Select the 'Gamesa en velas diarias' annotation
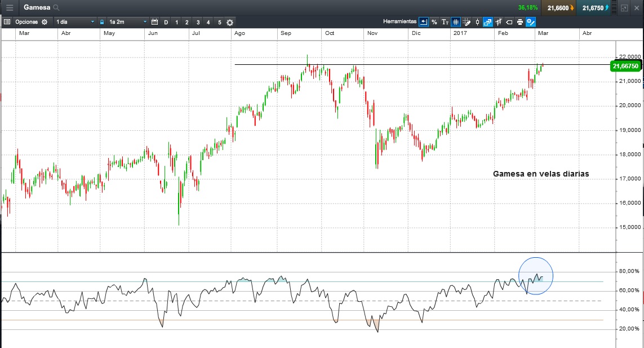Screen dimensions: 644x348 click(541, 174)
